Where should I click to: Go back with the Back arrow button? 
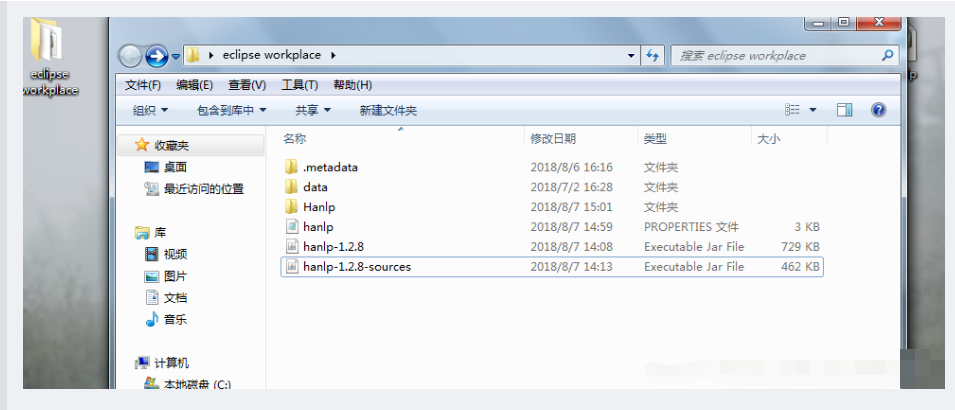click(129, 56)
